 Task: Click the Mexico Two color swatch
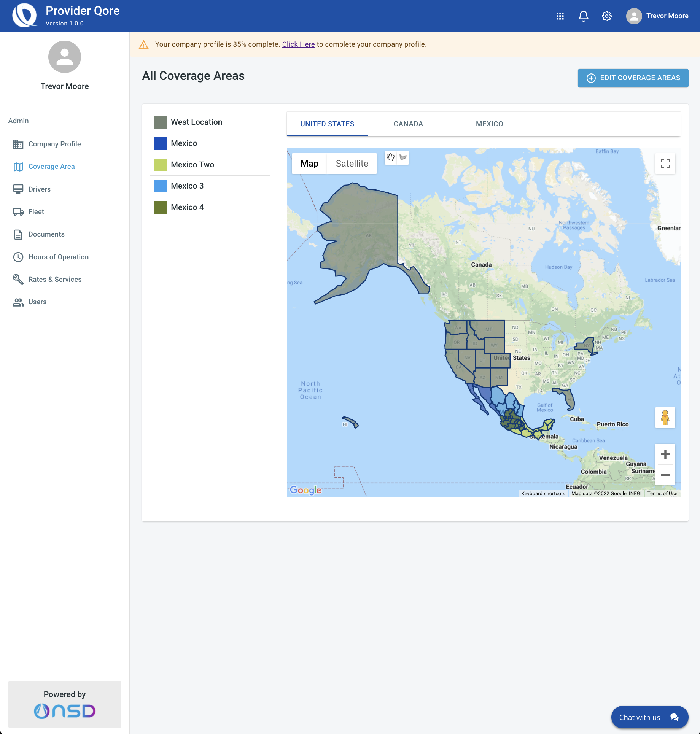pos(161,165)
